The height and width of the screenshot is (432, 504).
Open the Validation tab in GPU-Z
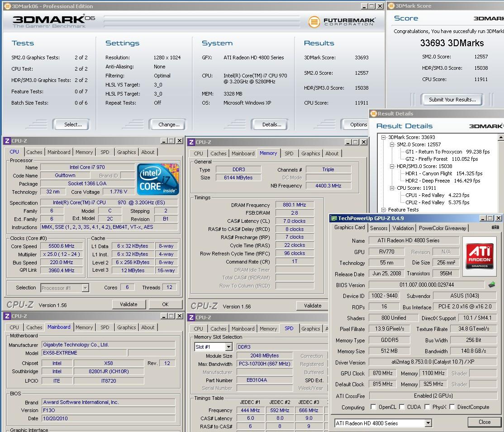pyautogui.click(x=403, y=228)
